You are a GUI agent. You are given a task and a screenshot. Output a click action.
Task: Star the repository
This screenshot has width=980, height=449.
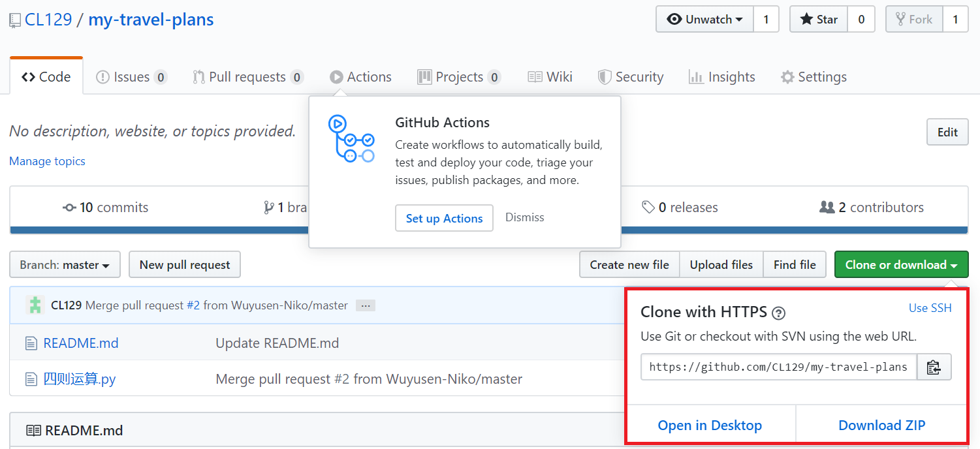[819, 20]
